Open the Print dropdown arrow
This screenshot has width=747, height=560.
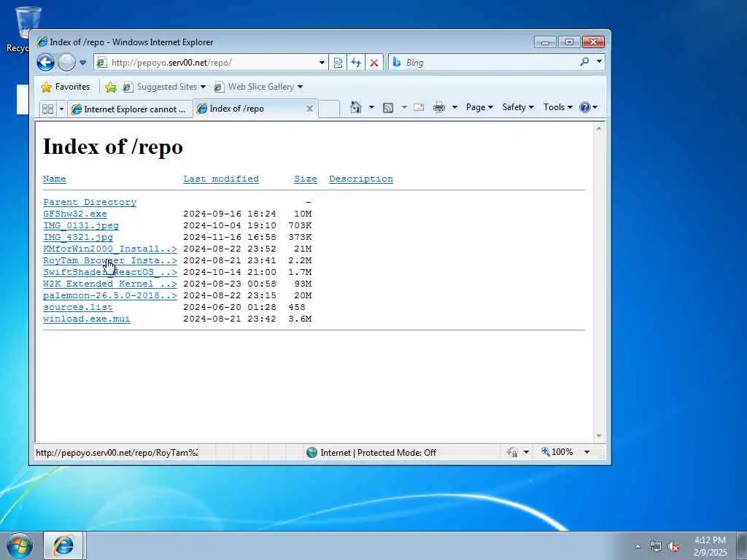(x=454, y=108)
